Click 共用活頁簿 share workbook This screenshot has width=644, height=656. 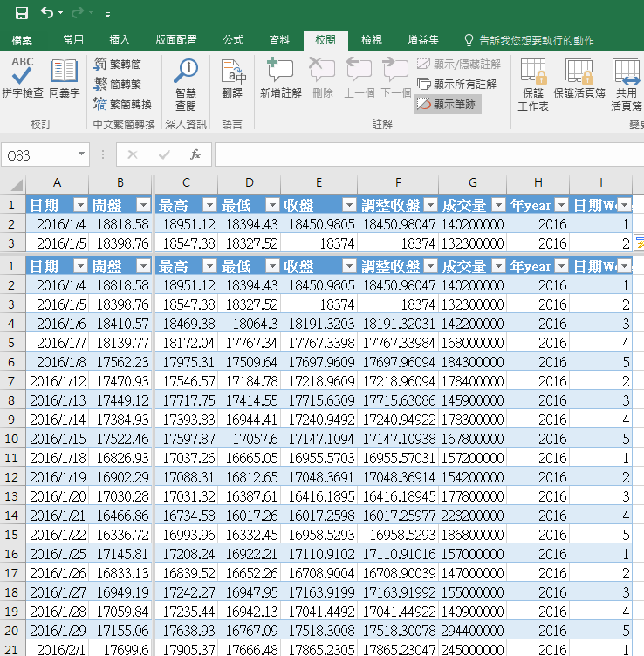point(626,85)
